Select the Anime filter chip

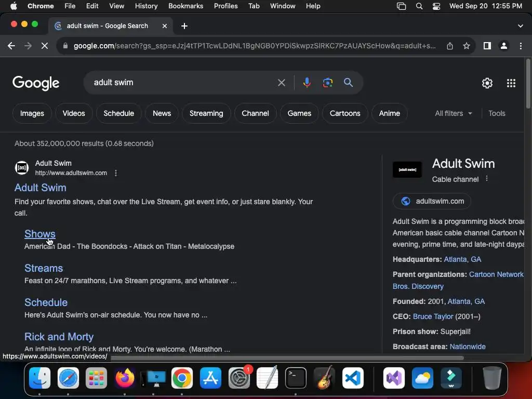point(390,113)
